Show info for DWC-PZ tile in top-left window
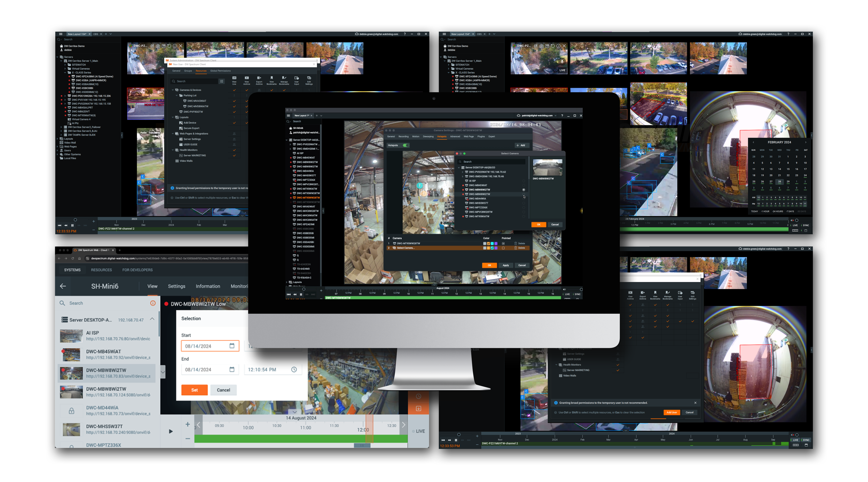The image size is (868, 482). point(175,46)
